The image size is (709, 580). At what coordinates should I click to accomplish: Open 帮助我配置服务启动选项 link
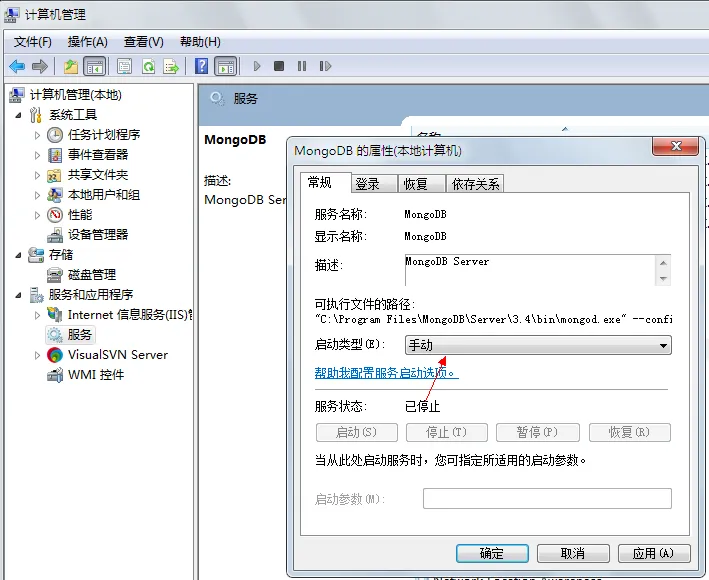387,373
